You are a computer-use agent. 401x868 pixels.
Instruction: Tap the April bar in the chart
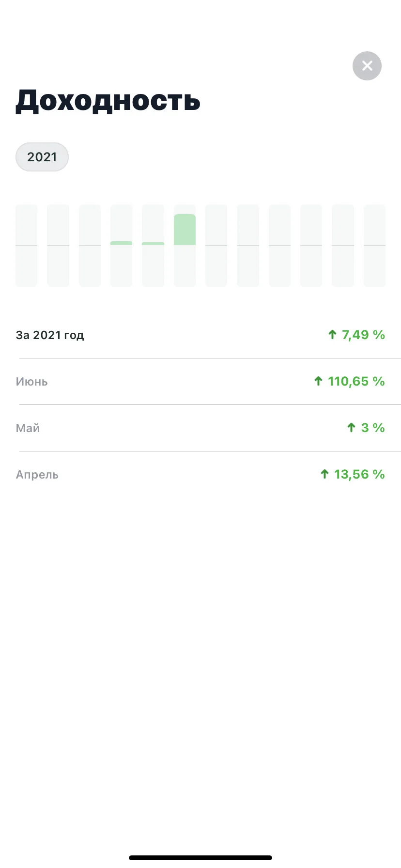(x=122, y=246)
